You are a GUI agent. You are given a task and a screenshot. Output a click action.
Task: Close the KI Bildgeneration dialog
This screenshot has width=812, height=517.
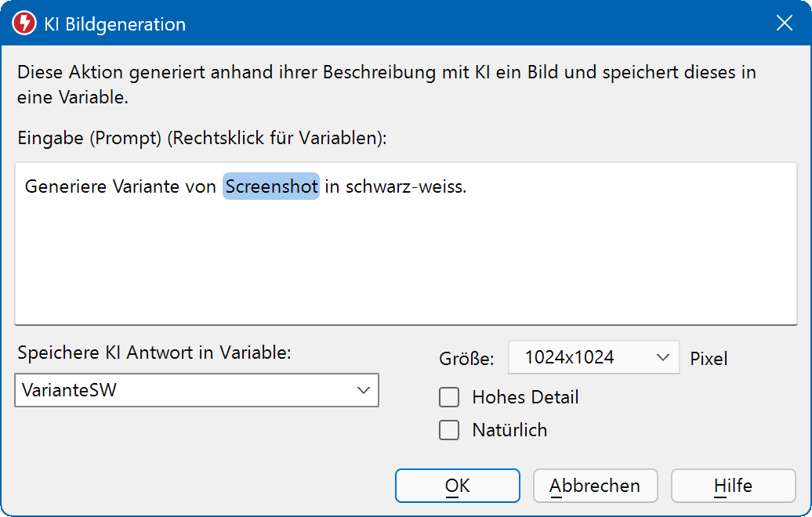point(785,23)
